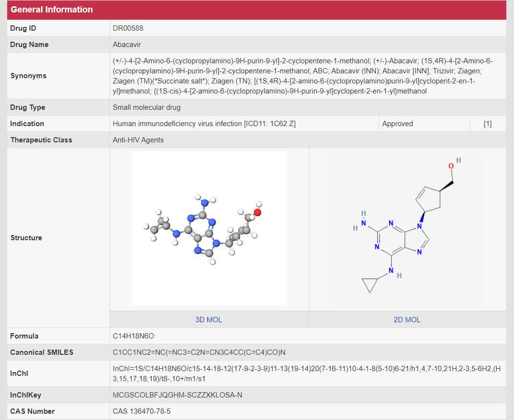
Task: Click the red O atom in 2D structure
Action: coord(451,166)
